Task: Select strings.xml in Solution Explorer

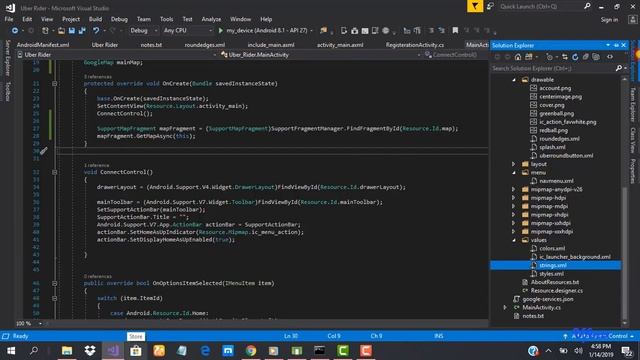Action: [x=553, y=265]
